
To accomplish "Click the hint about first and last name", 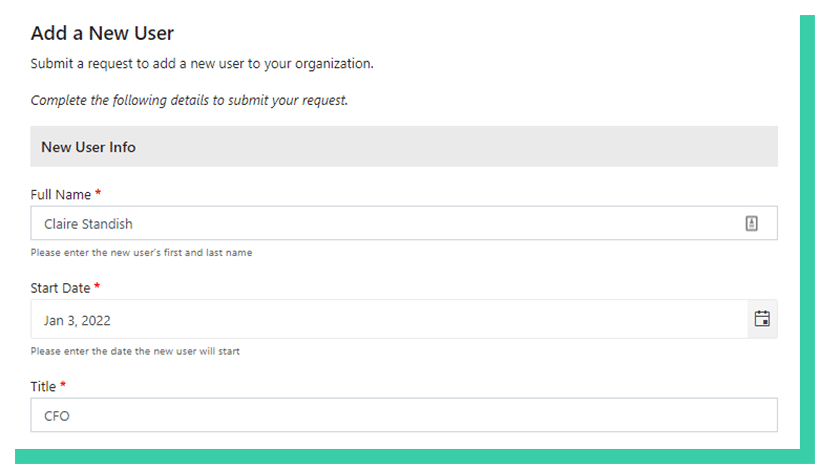I will tap(141, 253).
